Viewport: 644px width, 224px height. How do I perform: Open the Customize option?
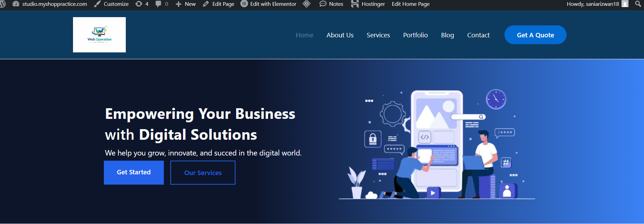111,4
